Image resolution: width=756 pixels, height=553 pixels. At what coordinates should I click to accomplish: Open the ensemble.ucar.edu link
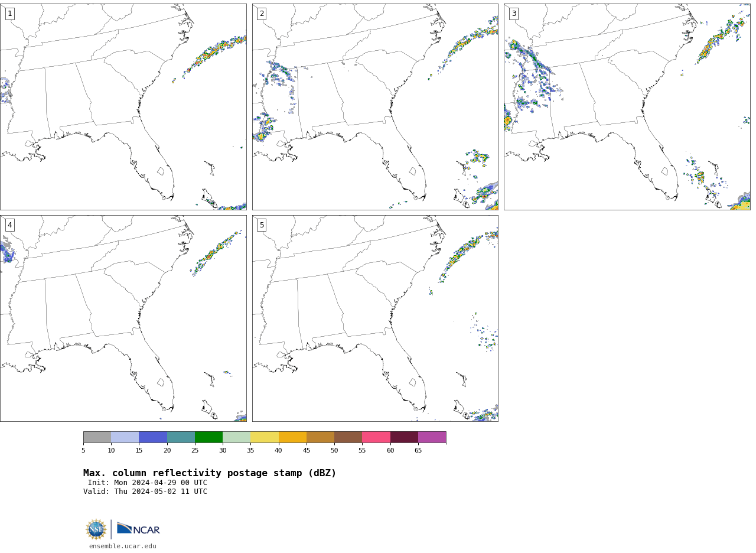tap(123, 546)
